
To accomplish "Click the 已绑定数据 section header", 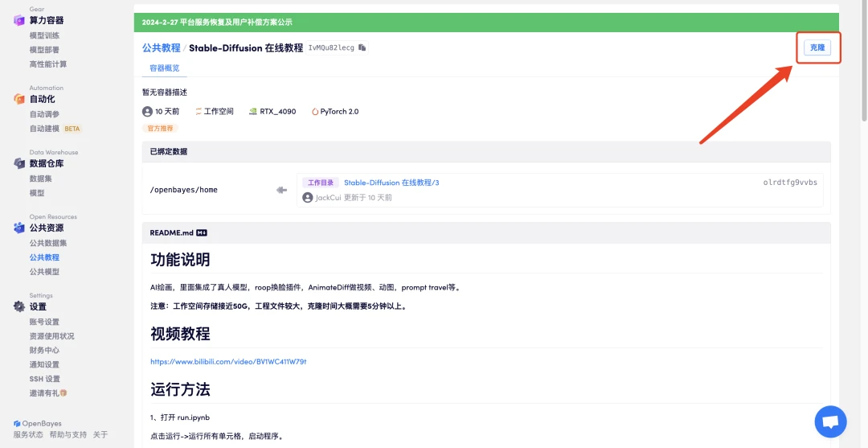I will (486, 152).
